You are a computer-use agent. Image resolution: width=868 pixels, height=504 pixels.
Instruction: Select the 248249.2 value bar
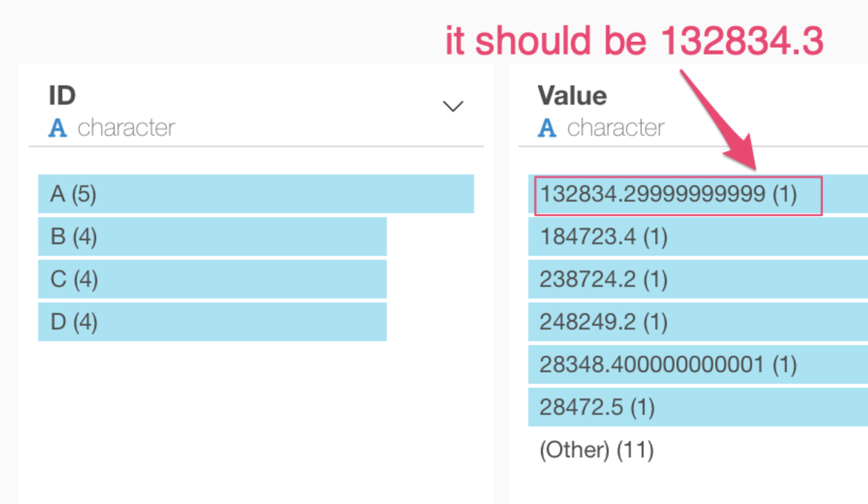point(646,322)
